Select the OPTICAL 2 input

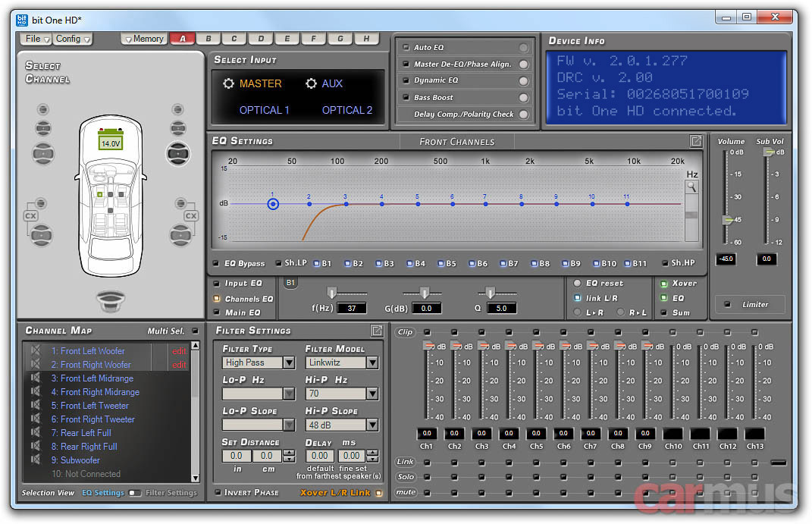click(x=347, y=110)
